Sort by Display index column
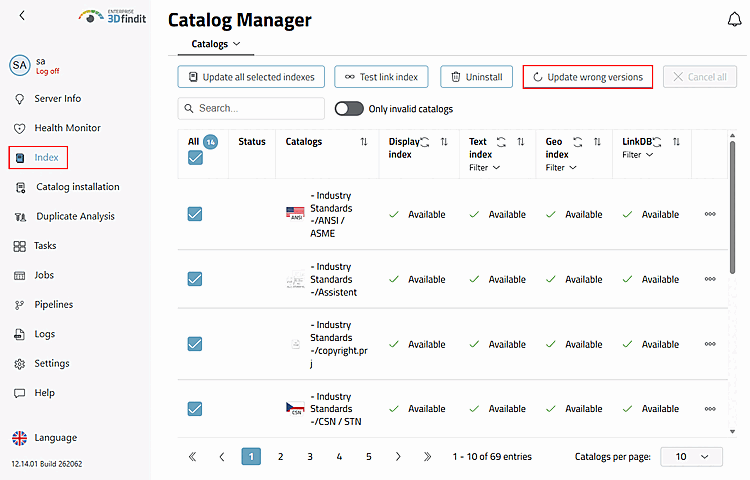 click(x=444, y=142)
